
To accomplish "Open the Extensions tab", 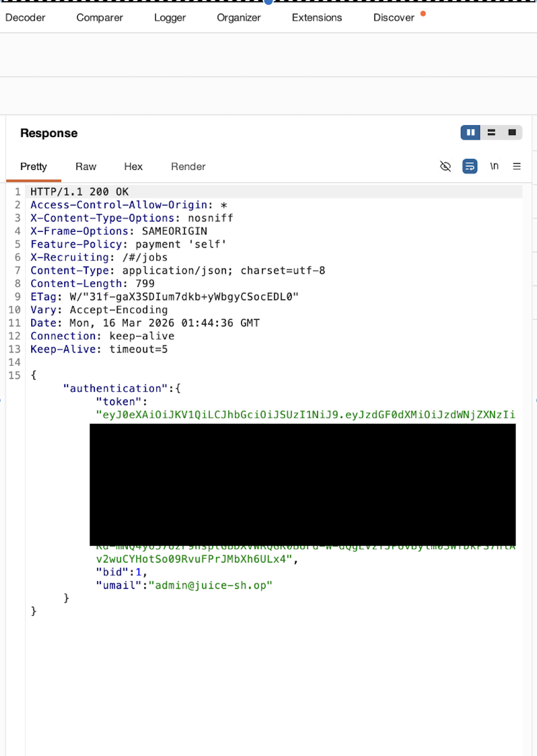I will 317,17.
